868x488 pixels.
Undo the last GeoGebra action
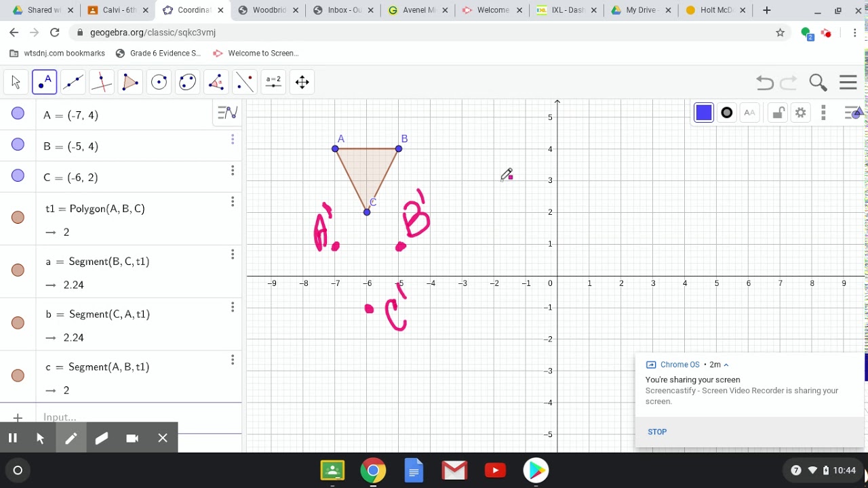pos(765,83)
